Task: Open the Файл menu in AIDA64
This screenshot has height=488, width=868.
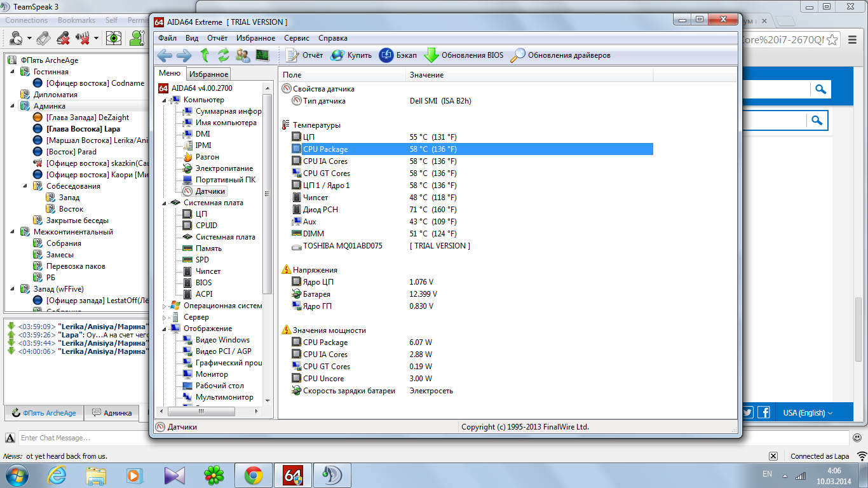Action: (168, 38)
